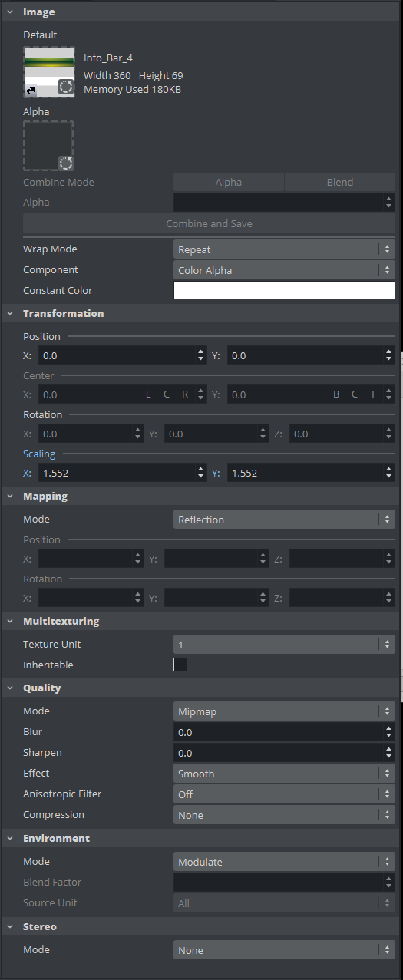Screen dimensions: 403x980
Task: Click the empty Alpha image drop slot
Action: coord(49,146)
